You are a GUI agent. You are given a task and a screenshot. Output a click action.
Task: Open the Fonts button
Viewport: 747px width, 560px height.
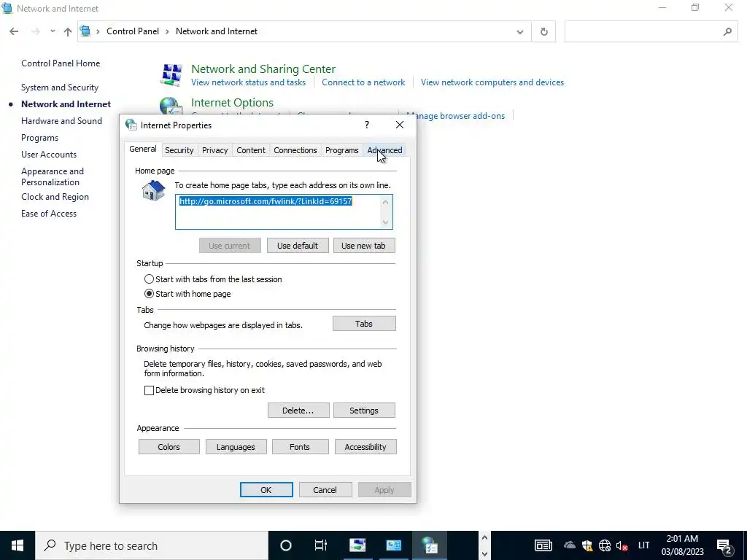300,447
